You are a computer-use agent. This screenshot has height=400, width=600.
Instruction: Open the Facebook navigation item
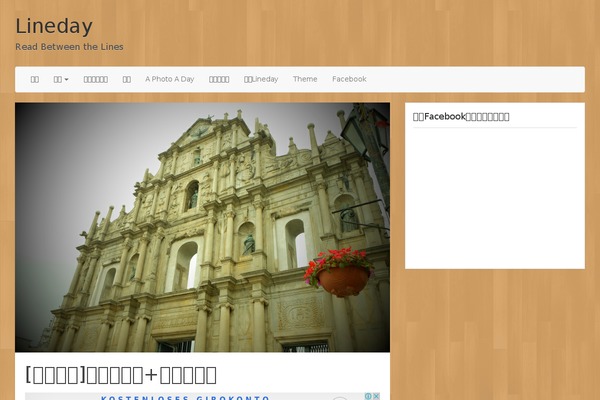tap(349, 79)
